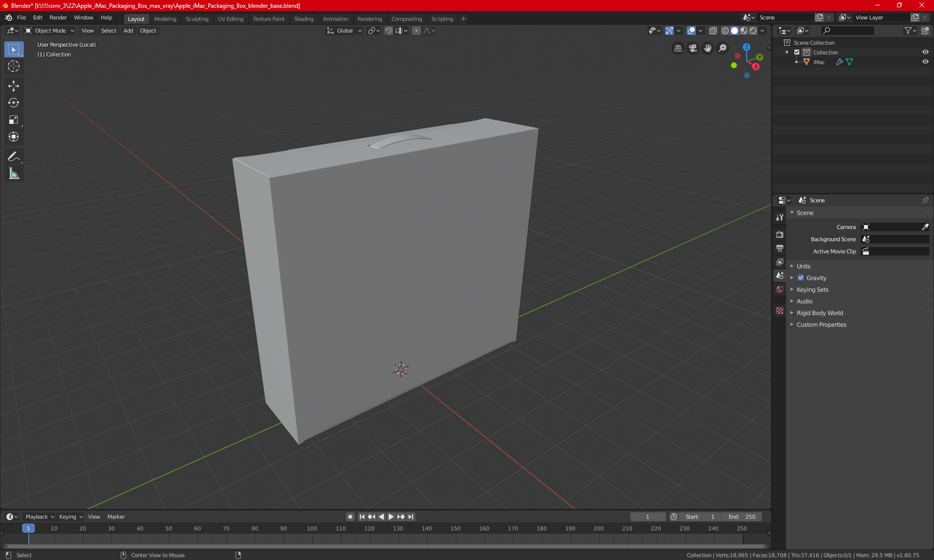Open the timeline Keying menu
Viewport: 934px width, 560px height.
(x=71, y=517)
